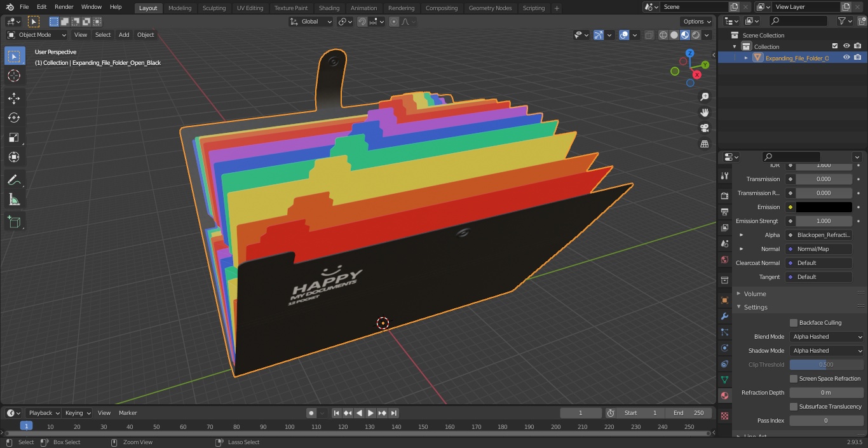The height and width of the screenshot is (448, 868).
Task: Activate the Move tool
Action: [14, 98]
